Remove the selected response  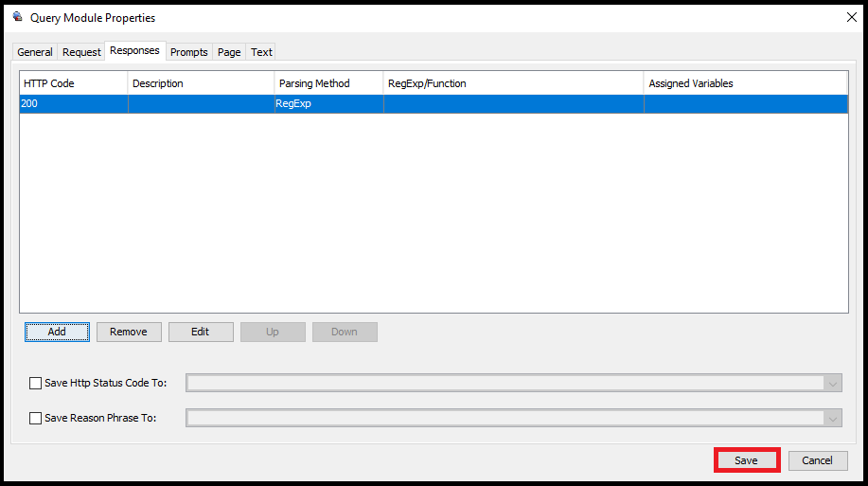129,332
